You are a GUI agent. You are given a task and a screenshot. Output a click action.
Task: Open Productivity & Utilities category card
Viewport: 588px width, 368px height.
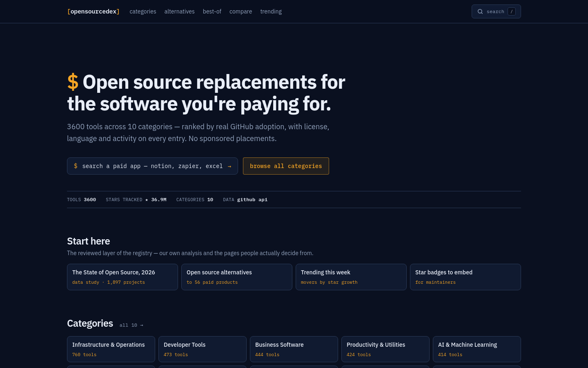(385, 349)
